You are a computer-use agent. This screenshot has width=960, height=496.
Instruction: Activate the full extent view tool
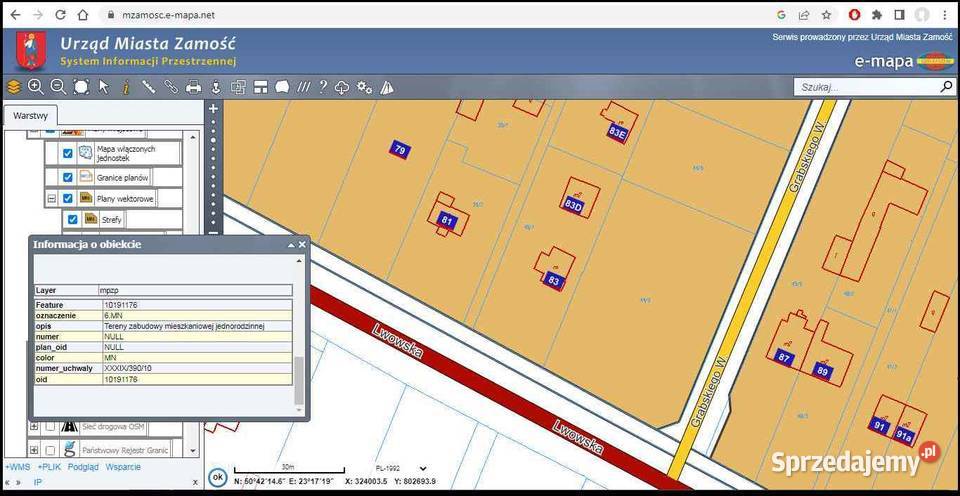click(81, 87)
